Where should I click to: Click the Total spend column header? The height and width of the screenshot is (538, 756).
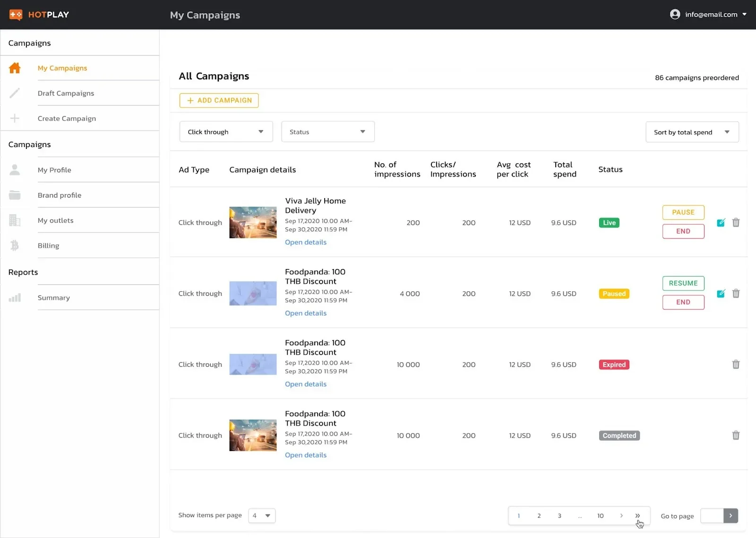click(565, 169)
